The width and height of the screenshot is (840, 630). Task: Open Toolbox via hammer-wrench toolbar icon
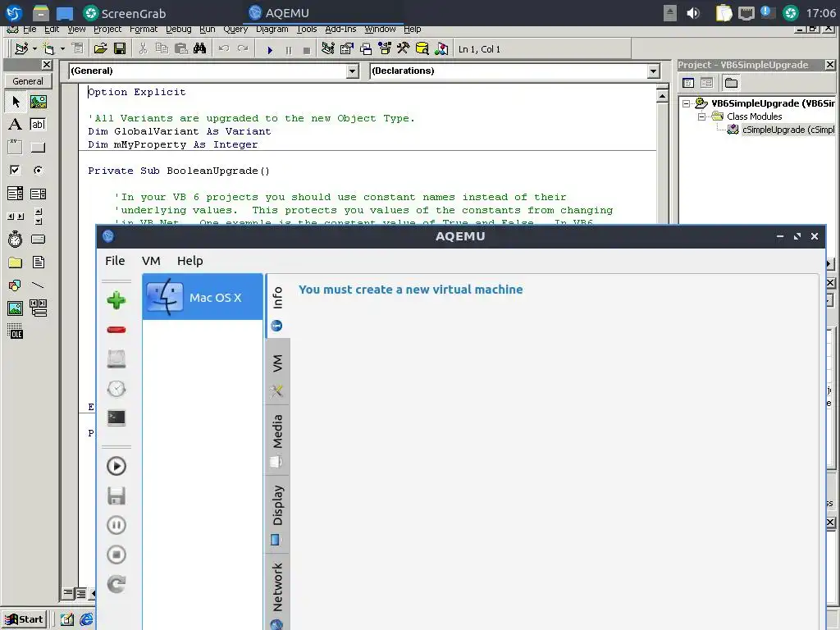(x=404, y=49)
